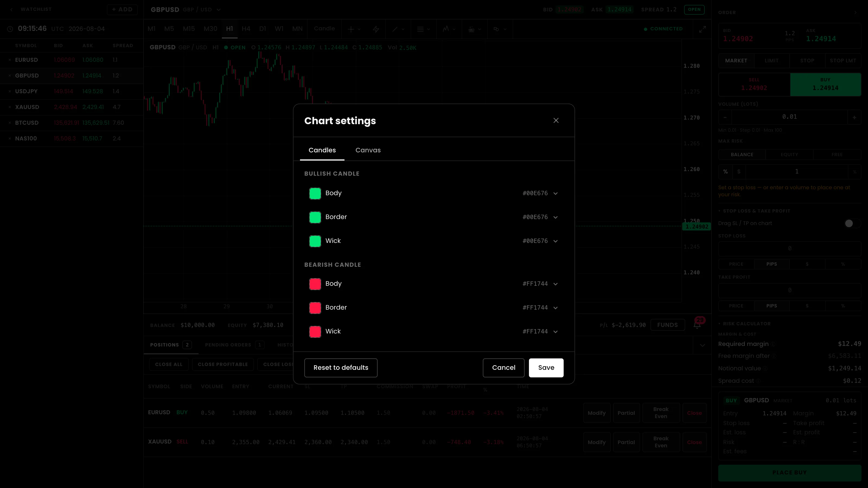Switch to the Candles tab
The width and height of the screenshot is (868, 488).
pyautogui.click(x=322, y=150)
